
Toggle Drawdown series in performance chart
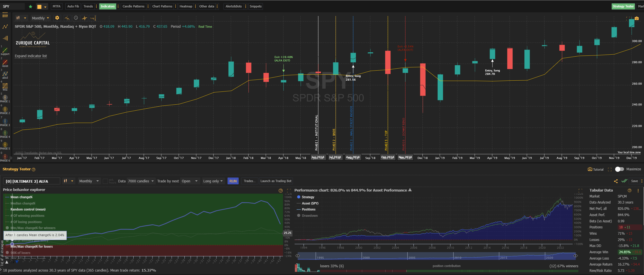[x=307, y=216]
